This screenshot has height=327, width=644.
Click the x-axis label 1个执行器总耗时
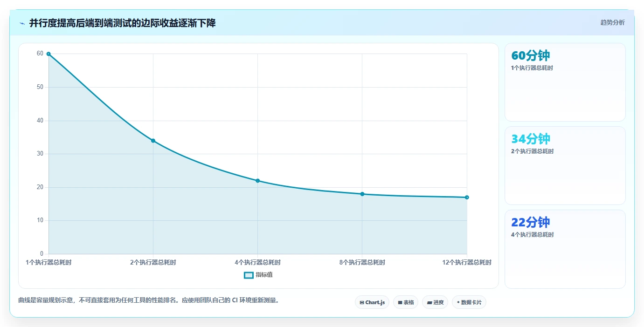[x=48, y=263]
